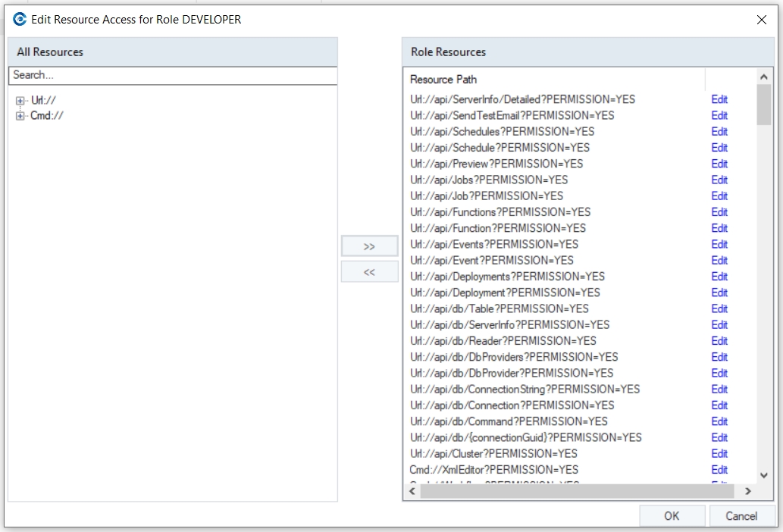
Task: Click Edit on the api/Job?PERMISSION row
Action: point(719,196)
